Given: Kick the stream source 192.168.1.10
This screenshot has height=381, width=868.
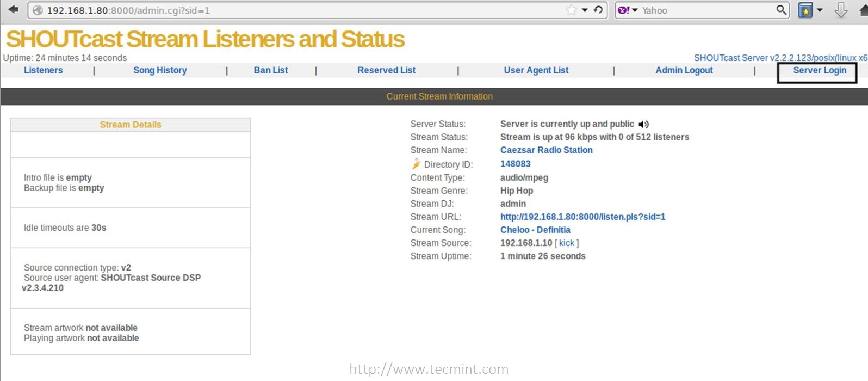Looking at the screenshot, I should [x=567, y=243].
